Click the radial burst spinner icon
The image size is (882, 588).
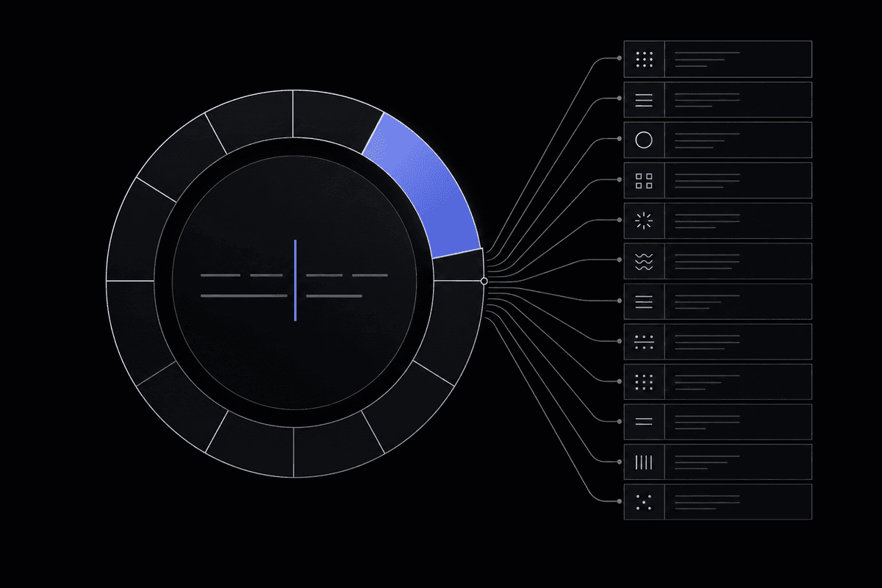coord(644,220)
